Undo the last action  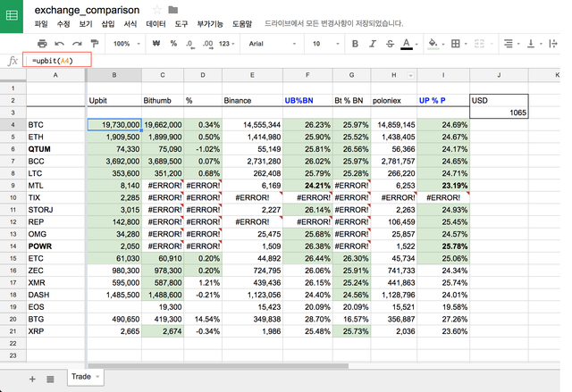click(58, 43)
